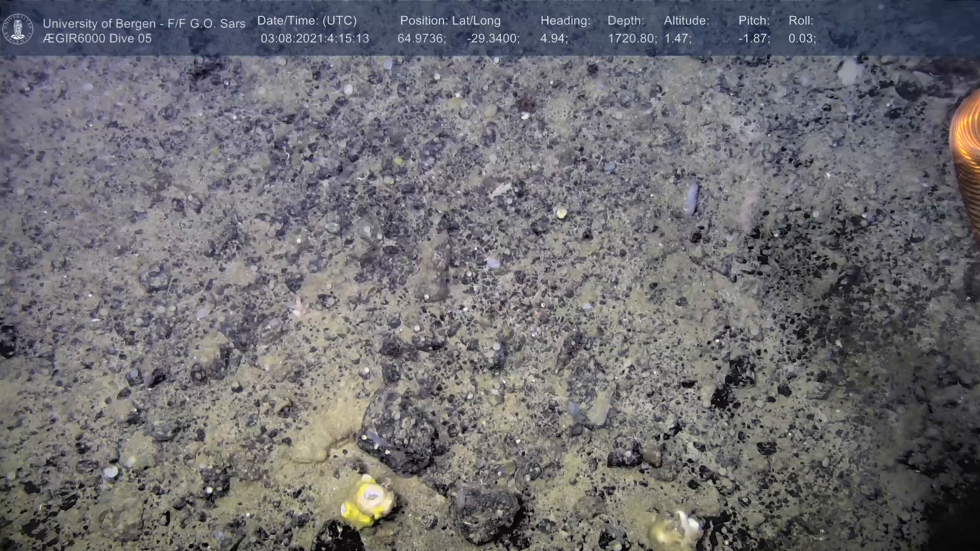Select the Heading label

coord(565,21)
